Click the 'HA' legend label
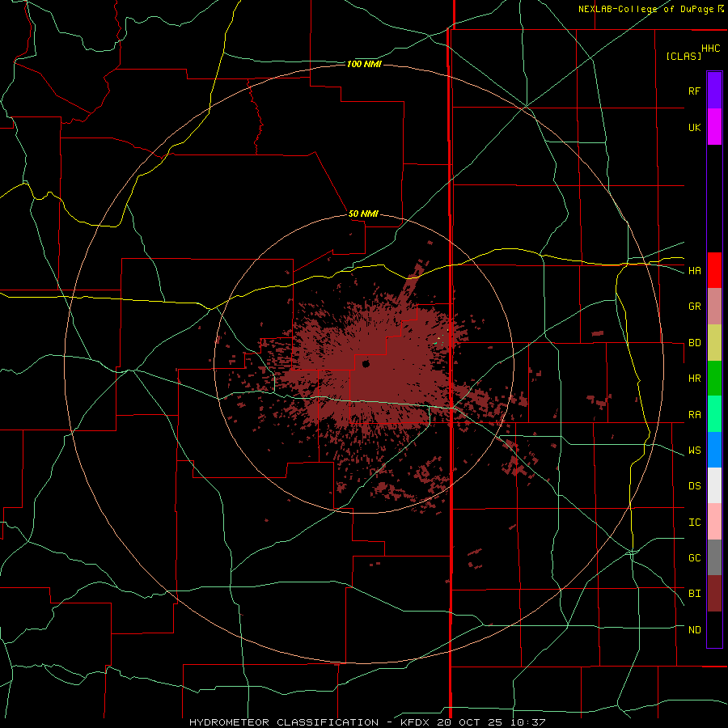 click(694, 271)
